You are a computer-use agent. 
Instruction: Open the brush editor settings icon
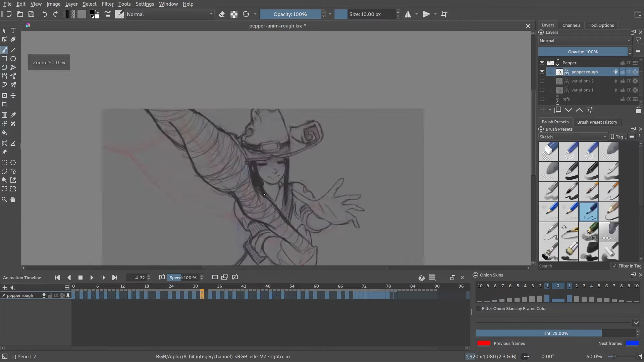pyautogui.click(x=107, y=14)
